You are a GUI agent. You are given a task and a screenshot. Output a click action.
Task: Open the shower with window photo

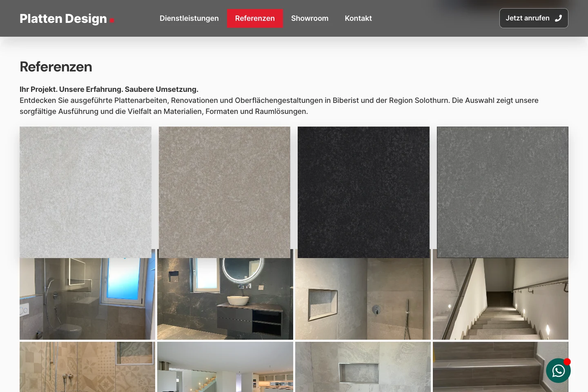(x=87, y=299)
